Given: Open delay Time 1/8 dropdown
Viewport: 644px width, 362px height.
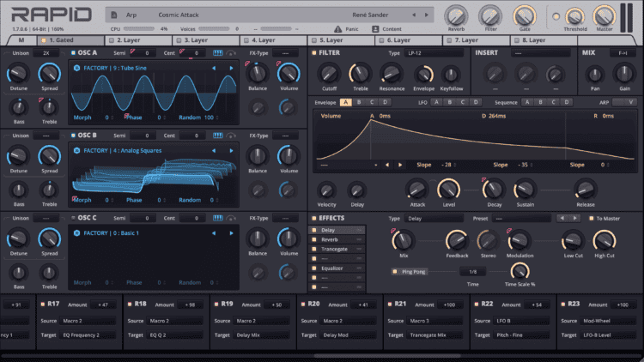Looking at the screenshot, I should [x=473, y=272].
